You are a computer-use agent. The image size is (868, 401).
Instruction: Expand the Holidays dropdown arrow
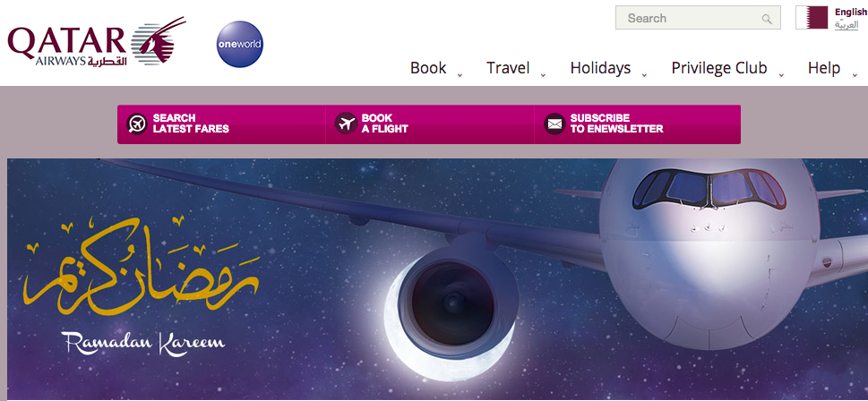(x=644, y=75)
